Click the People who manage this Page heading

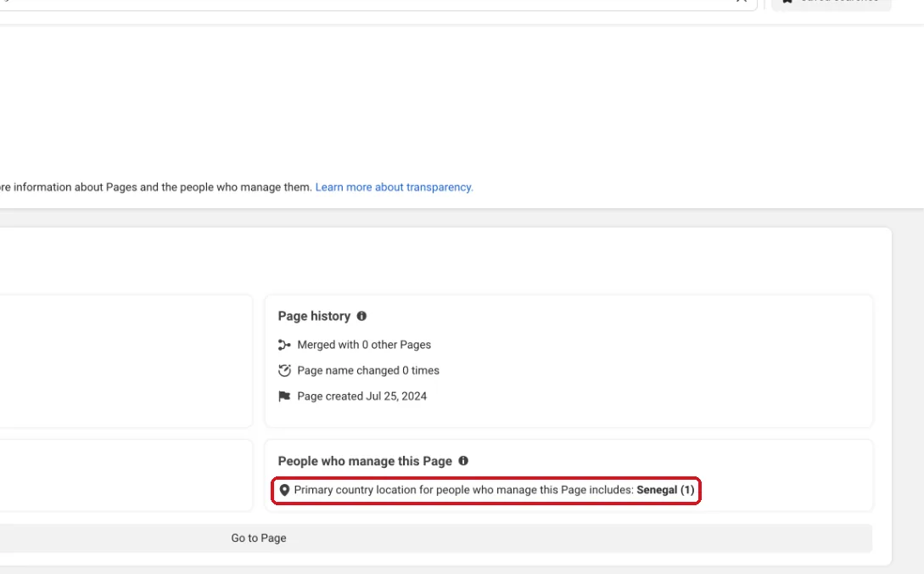click(x=365, y=461)
